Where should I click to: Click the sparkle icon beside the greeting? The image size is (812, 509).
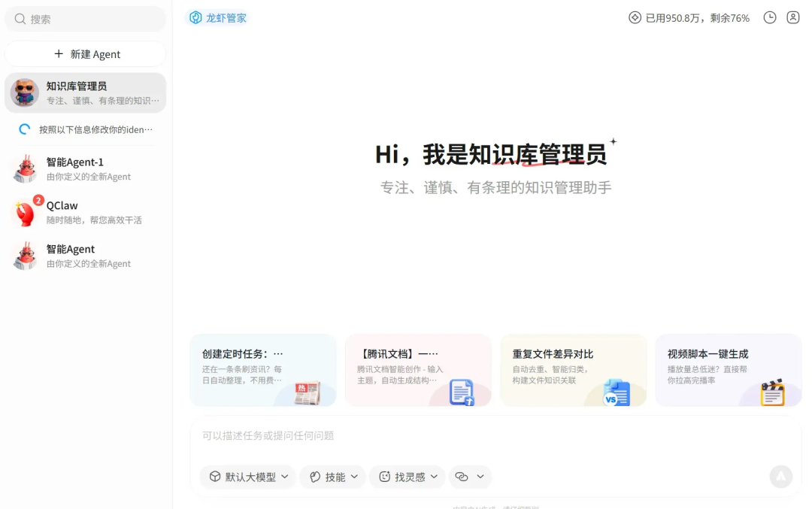[614, 141]
